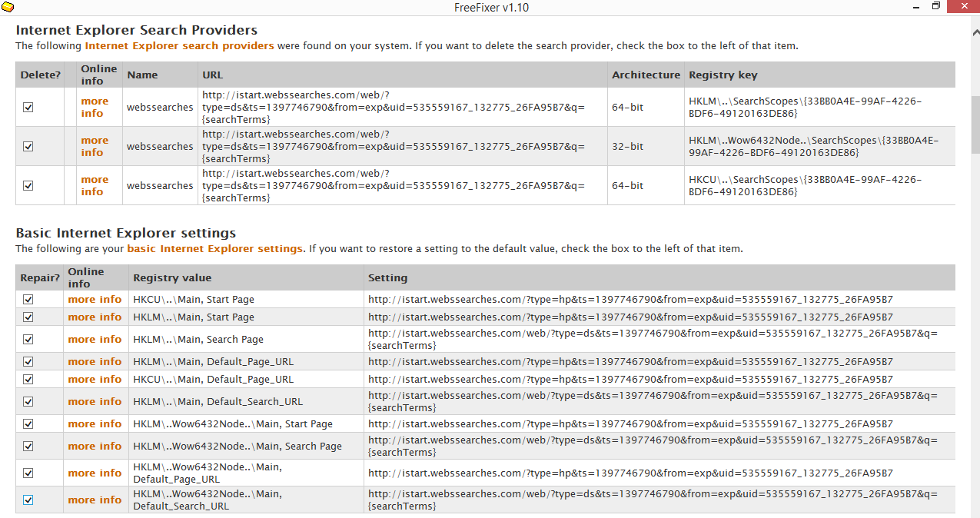Select the Wow6432Node SearchScopes registry key cell
Screen dimensions: 980x518
pyautogui.click(x=820, y=147)
